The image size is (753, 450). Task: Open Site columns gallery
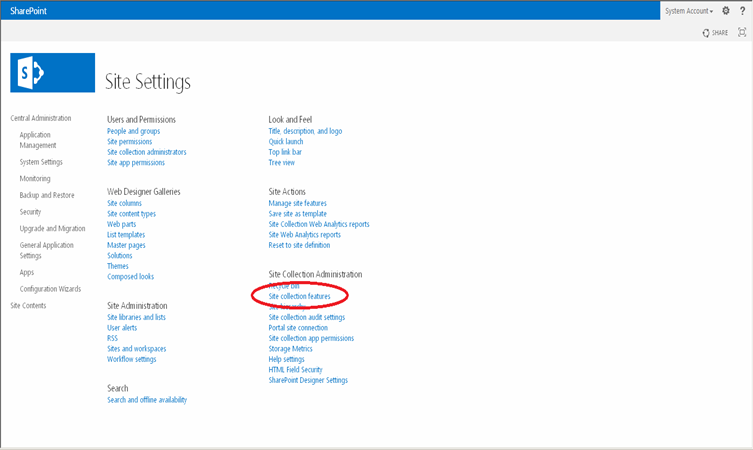(124, 203)
